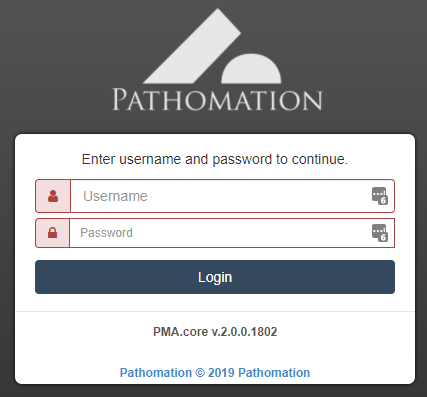
Task: Click the pink box surrounding the user icon
Action: tap(53, 196)
